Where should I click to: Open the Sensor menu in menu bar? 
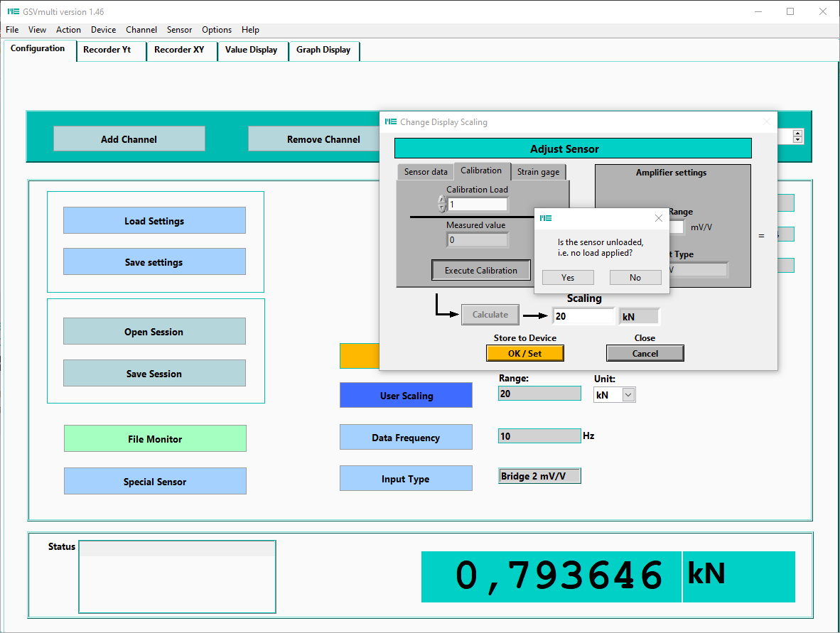tap(179, 30)
